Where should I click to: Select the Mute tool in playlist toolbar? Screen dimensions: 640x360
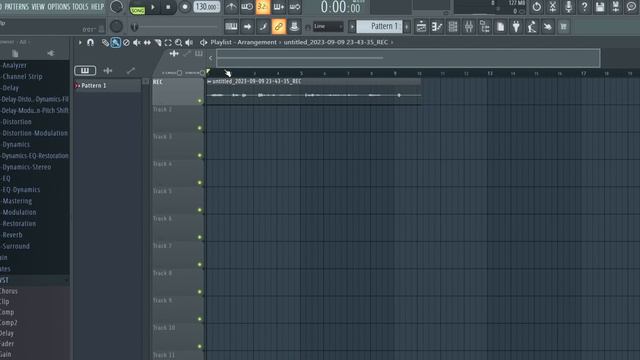point(137,42)
